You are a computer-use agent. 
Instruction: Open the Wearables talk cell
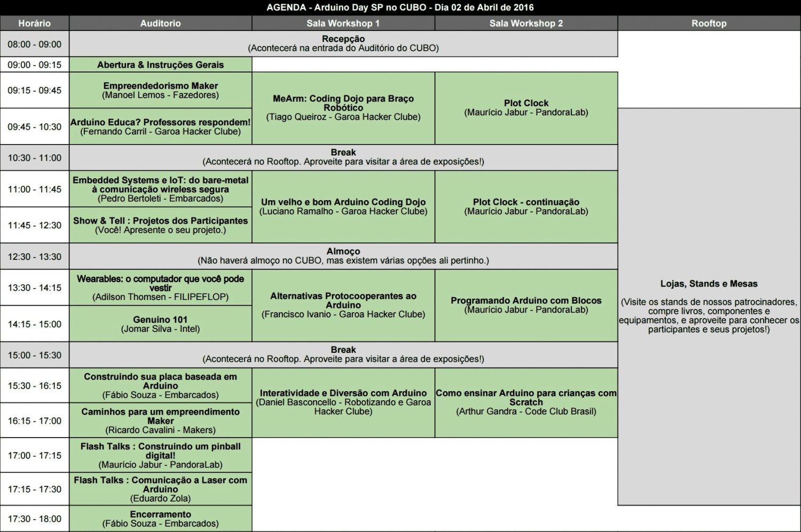[160, 288]
